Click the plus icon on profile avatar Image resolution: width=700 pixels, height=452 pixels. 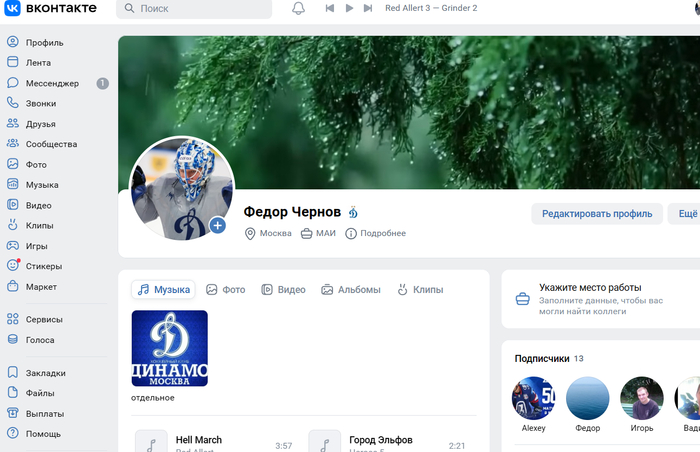click(x=218, y=226)
